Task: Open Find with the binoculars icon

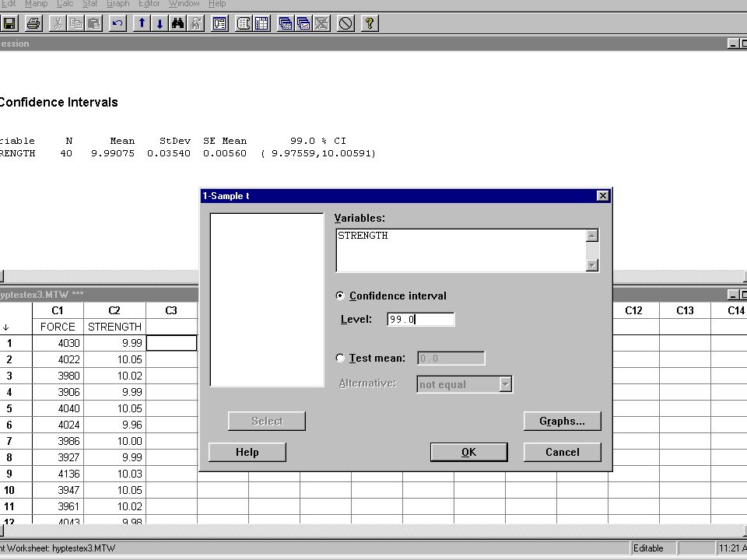Action: (x=177, y=23)
